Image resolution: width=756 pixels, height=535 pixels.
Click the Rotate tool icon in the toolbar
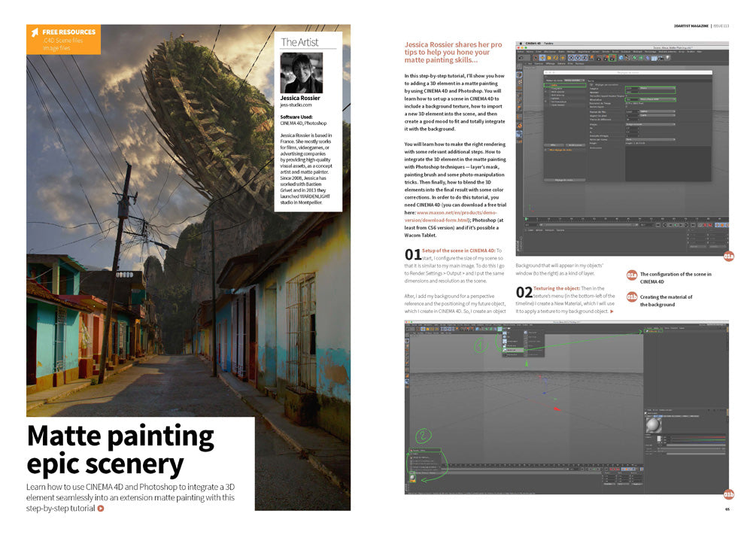coord(555,59)
